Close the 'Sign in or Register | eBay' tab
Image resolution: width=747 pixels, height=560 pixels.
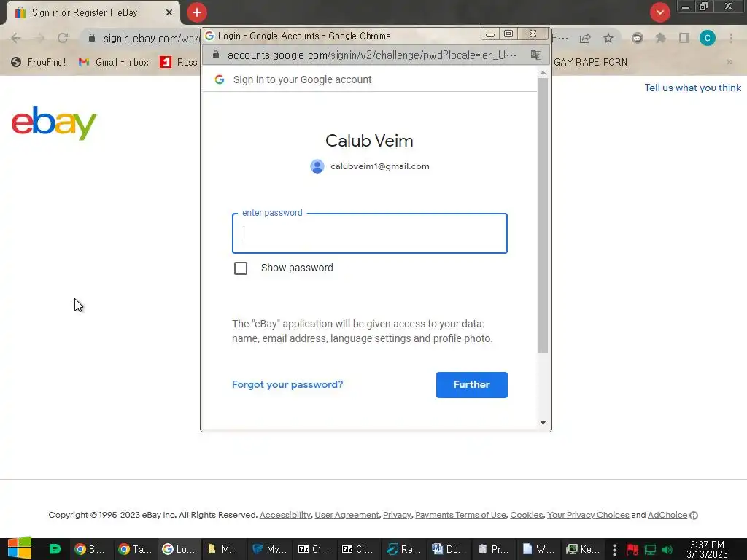click(169, 13)
